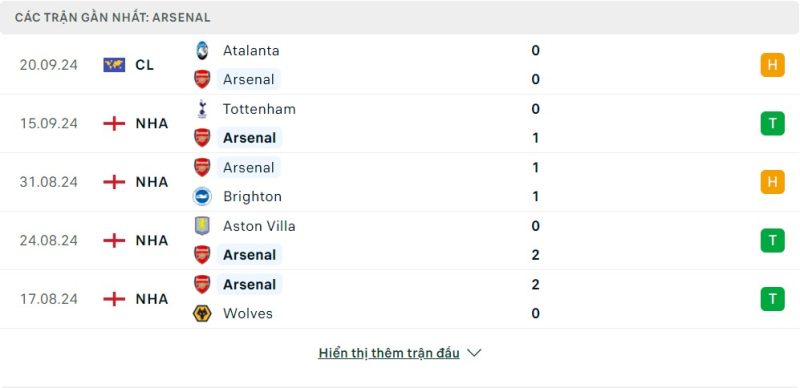Click the Tottenham club crest
The height and width of the screenshot is (388, 800).
pyautogui.click(x=202, y=109)
